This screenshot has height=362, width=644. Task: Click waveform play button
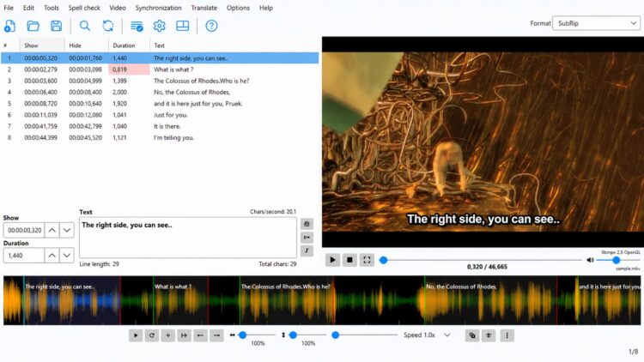point(136,335)
